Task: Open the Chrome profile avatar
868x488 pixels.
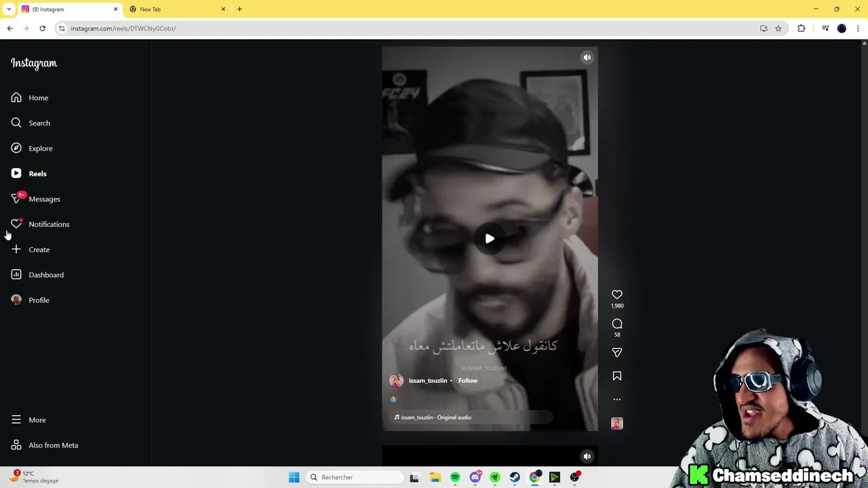Action: 842,28
